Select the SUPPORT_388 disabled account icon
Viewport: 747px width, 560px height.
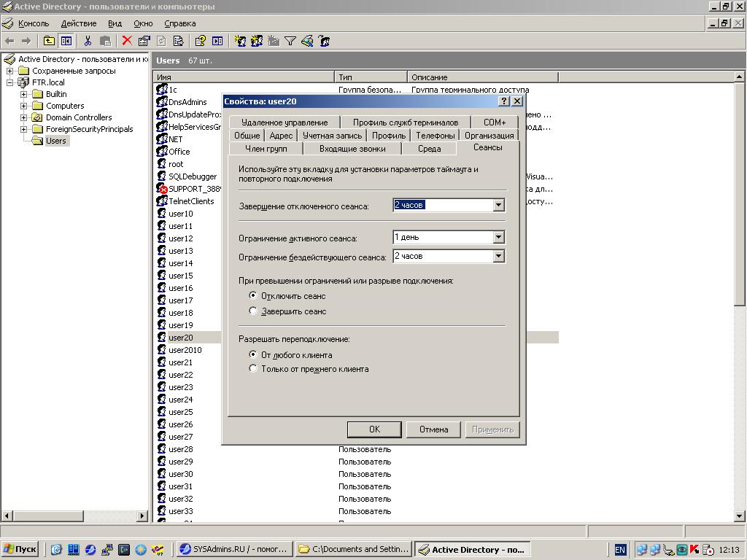pyautogui.click(x=162, y=189)
